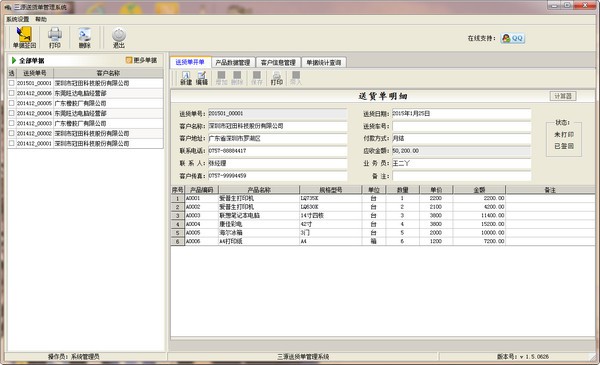This screenshot has width=600, height=365.
Task: Switch to the 客户信息管理 tab
Action: (278, 62)
